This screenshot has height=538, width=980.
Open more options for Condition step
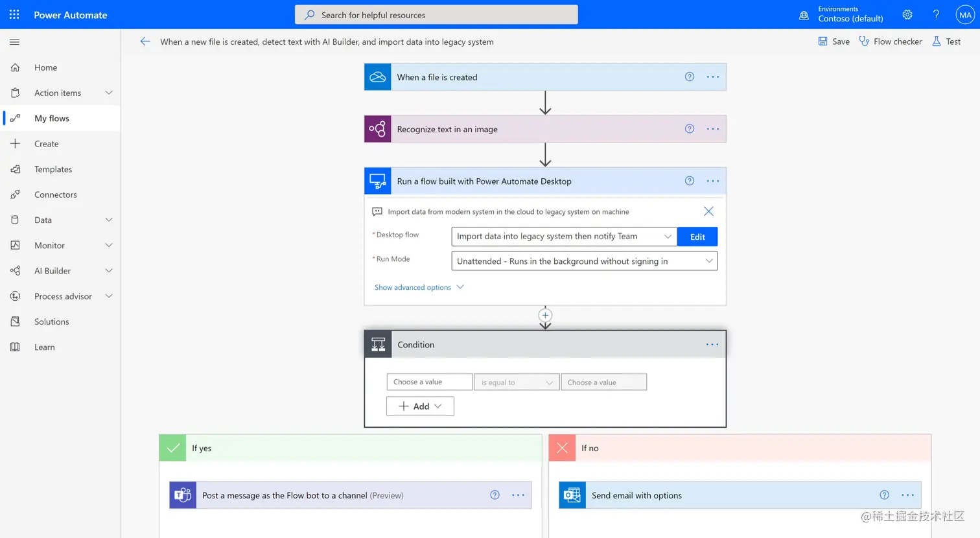pos(712,344)
